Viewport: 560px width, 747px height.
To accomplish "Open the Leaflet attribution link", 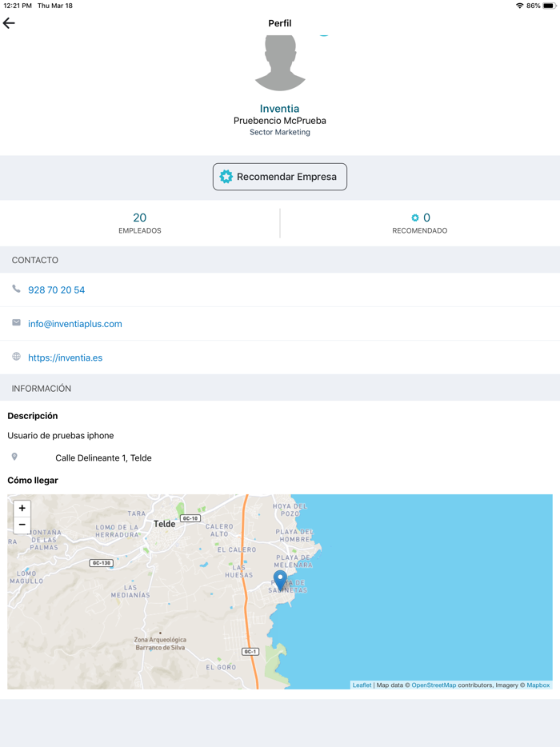I will point(362,685).
